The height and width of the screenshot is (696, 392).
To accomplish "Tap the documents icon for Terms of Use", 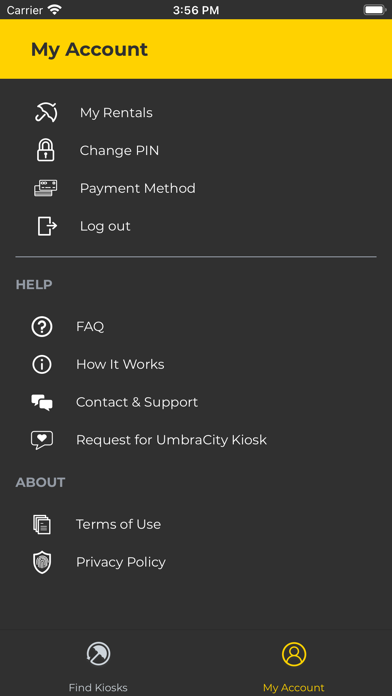I will coord(42,524).
